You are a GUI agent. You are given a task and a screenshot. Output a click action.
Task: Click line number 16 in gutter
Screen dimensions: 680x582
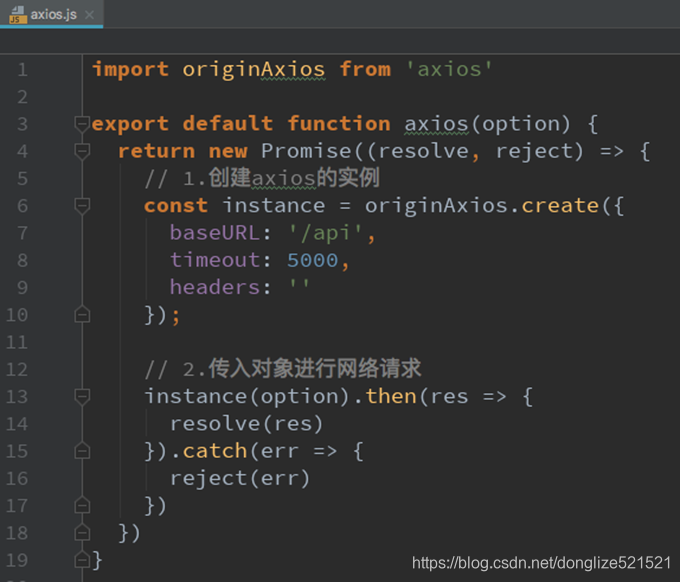[17, 479]
